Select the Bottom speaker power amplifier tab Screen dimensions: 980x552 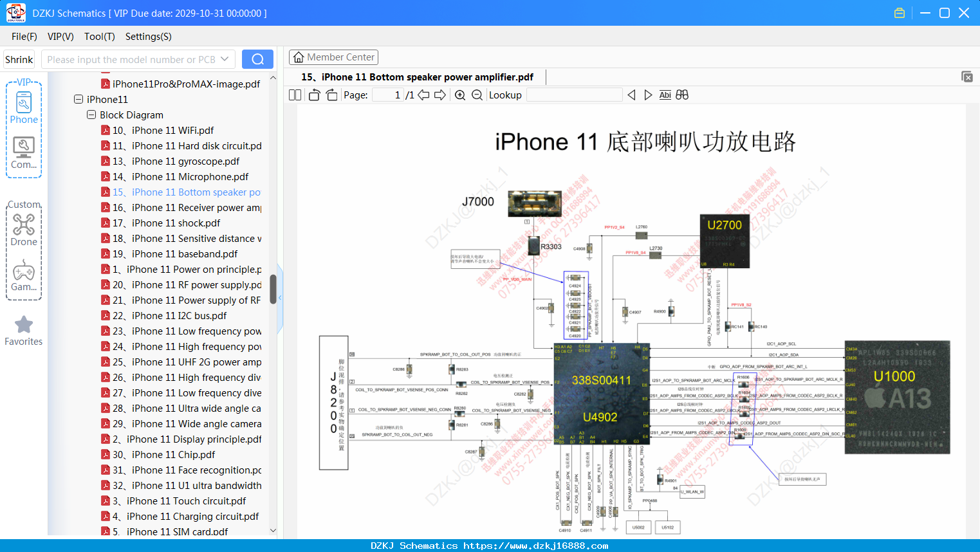417,77
